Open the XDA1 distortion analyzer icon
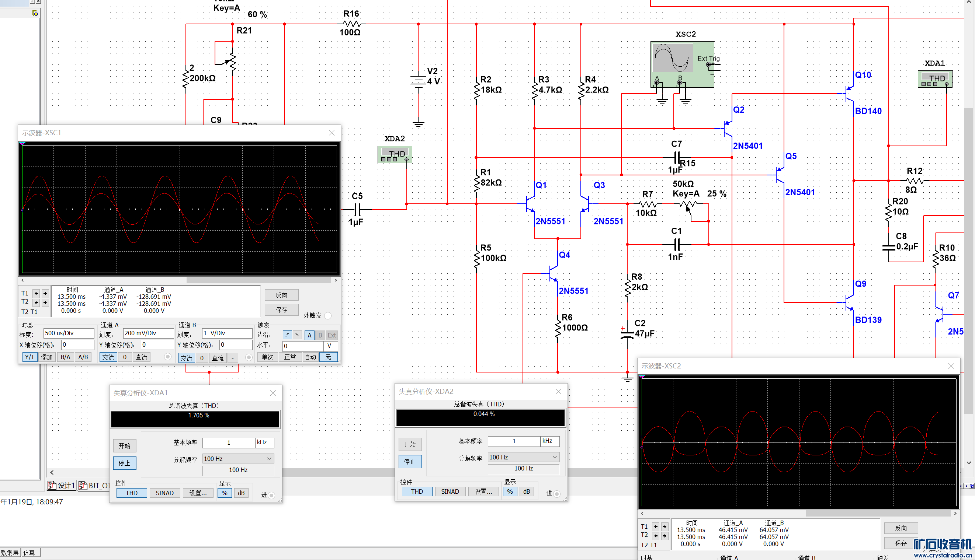Viewport: 975px width, 560px height. (934, 79)
